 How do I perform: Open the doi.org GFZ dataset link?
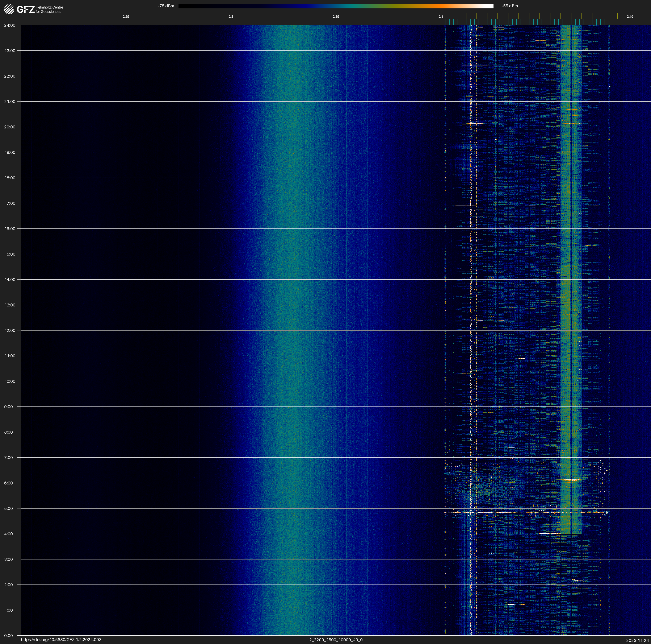(61, 640)
